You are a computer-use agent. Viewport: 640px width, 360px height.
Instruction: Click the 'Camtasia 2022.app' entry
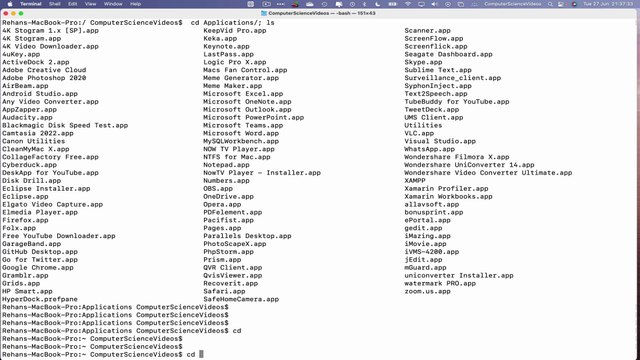coord(38,133)
